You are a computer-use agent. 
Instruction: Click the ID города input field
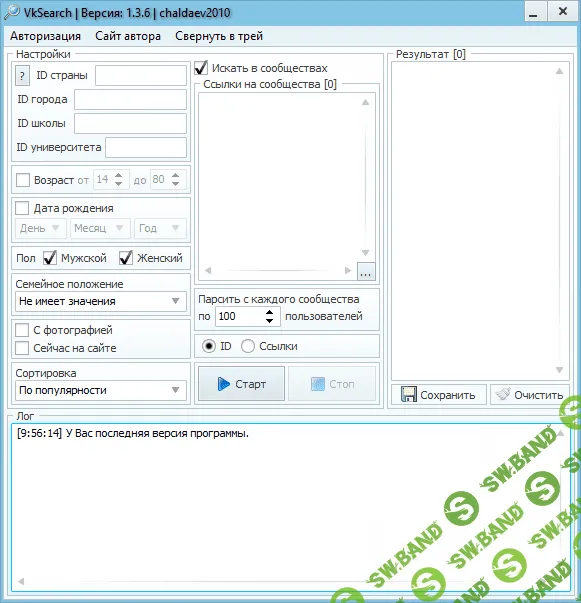coord(130,100)
